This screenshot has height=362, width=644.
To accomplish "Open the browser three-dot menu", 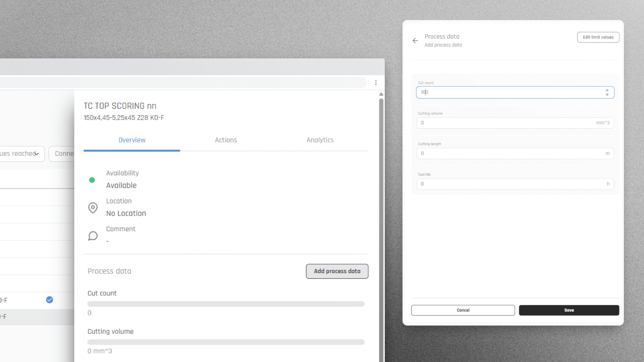I will click(376, 82).
